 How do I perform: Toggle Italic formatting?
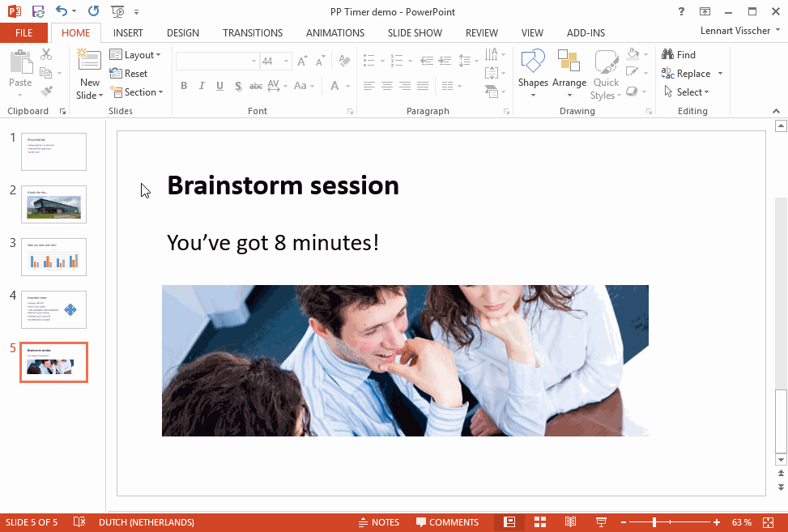(x=202, y=86)
